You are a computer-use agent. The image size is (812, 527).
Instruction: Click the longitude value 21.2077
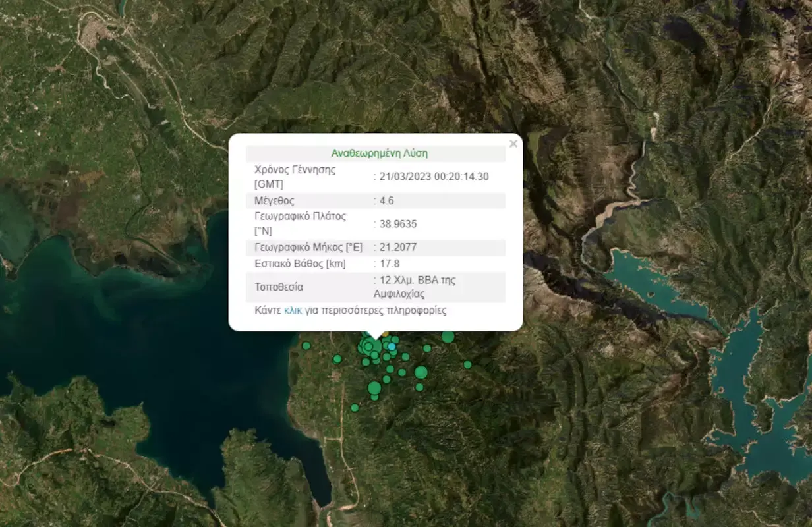pyautogui.click(x=397, y=248)
